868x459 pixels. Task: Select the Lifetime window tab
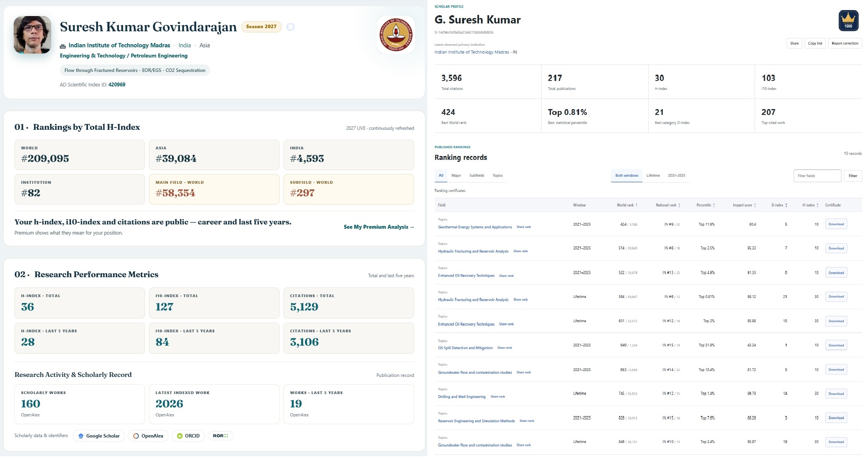coord(653,176)
